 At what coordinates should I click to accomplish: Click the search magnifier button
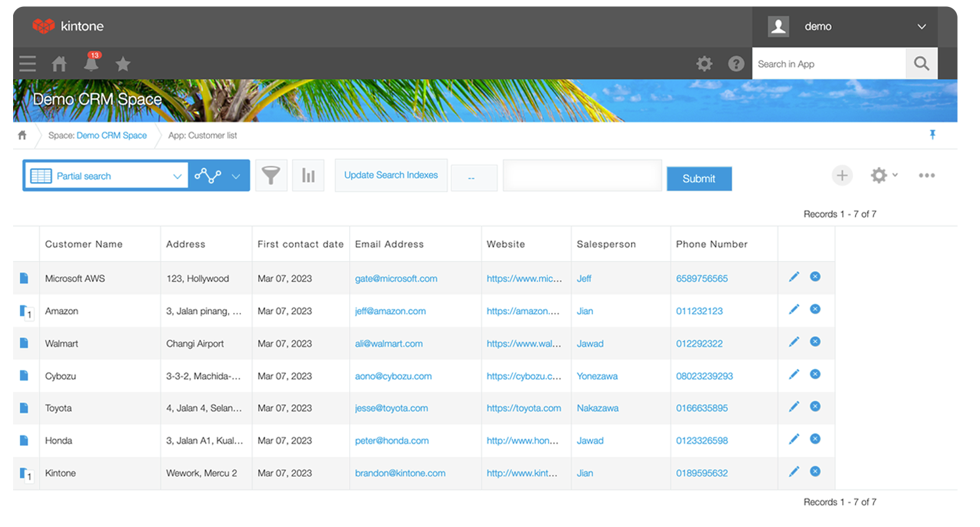(x=921, y=64)
